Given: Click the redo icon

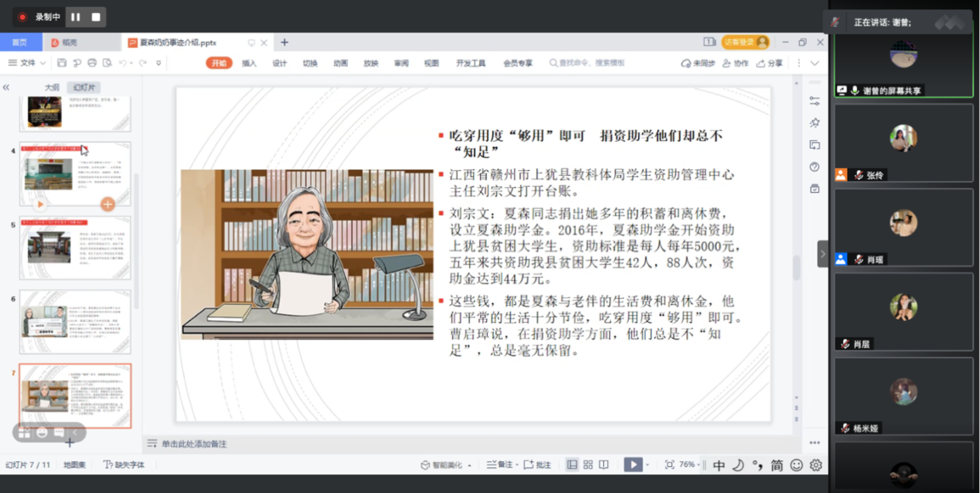Looking at the screenshot, I should (x=143, y=63).
